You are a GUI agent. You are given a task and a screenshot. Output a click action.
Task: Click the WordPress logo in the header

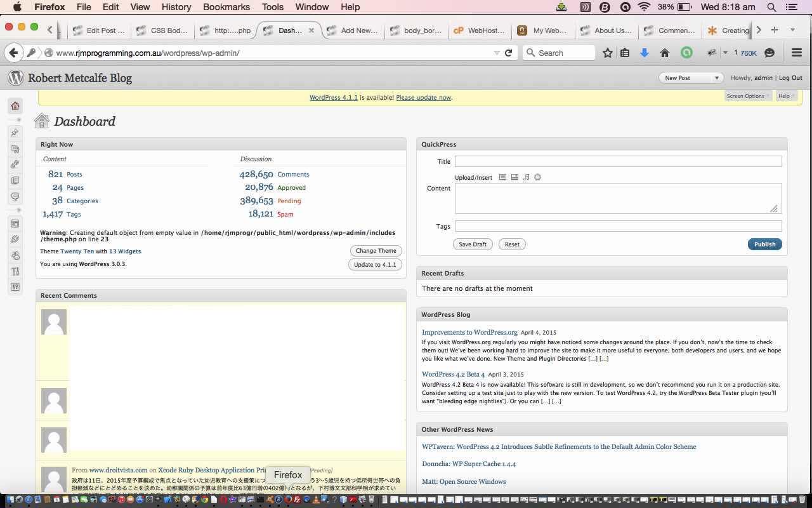coord(15,77)
